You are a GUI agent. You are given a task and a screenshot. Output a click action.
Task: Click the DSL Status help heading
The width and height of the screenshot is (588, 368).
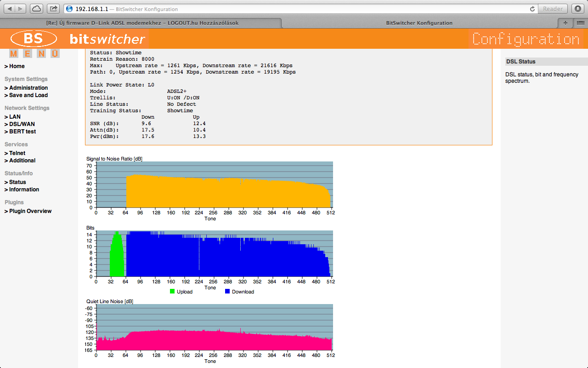point(520,62)
